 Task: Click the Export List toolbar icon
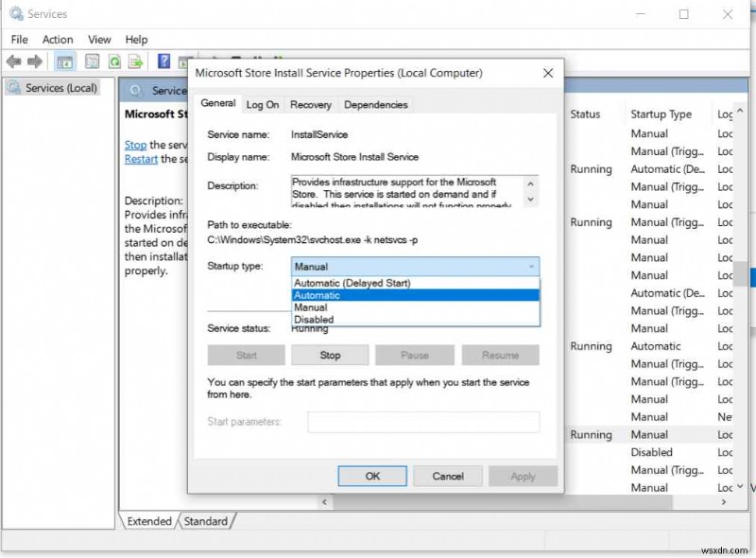coord(135,61)
